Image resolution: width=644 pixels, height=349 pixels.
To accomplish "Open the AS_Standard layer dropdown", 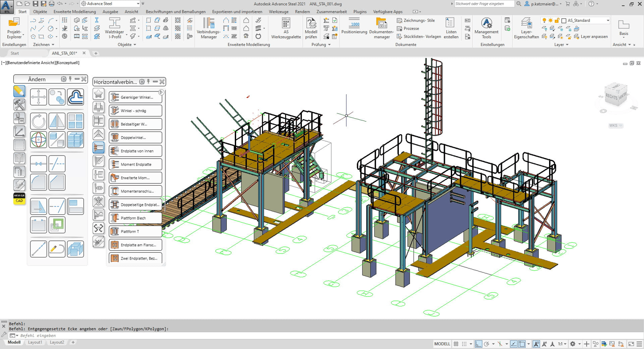I will tap(608, 21).
